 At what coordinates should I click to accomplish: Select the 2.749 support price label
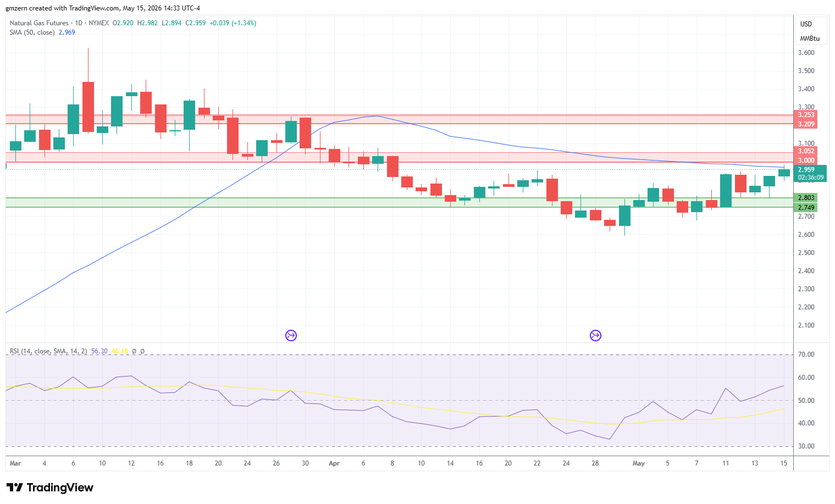tap(806, 208)
